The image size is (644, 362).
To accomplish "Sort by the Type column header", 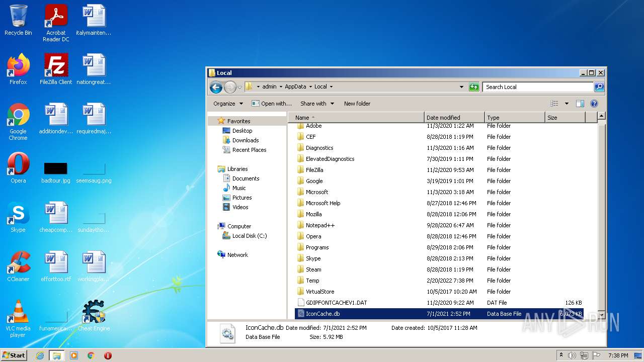I will (515, 118).
